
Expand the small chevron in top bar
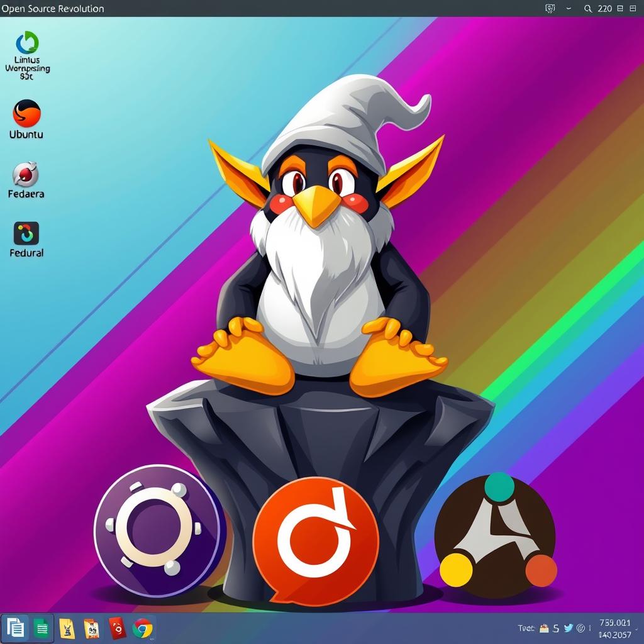(x=569, y=8)
